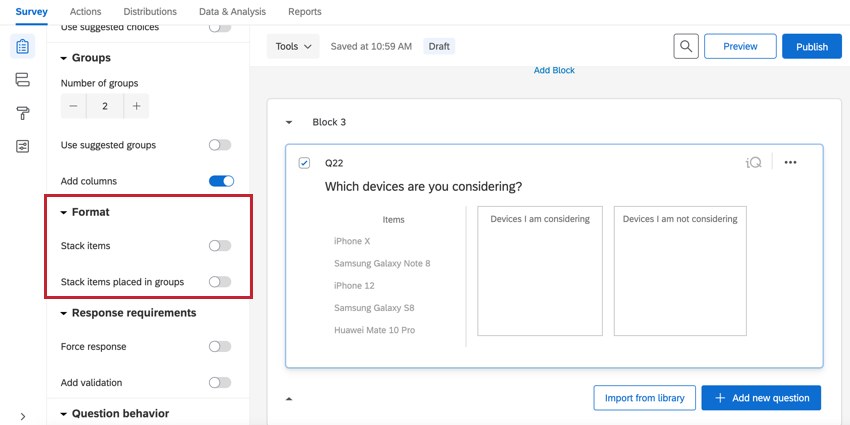Open the Data & Analysis tab
The image size is (850, 425).
point(232,12)
